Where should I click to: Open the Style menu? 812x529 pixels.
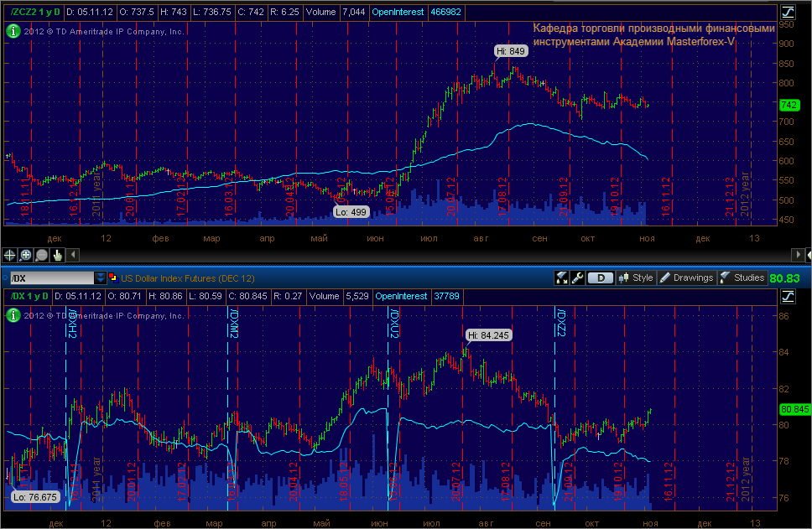click(x=637, y=278)
